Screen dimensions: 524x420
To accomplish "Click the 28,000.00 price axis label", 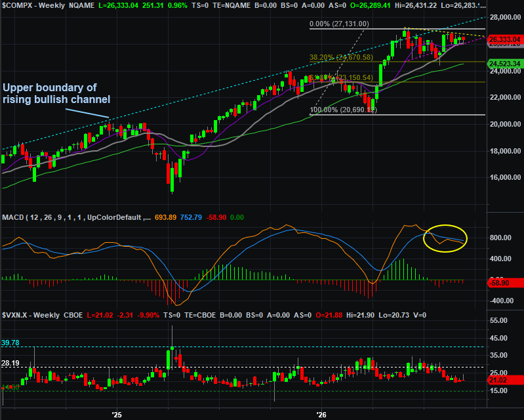I will pos(505,17).
